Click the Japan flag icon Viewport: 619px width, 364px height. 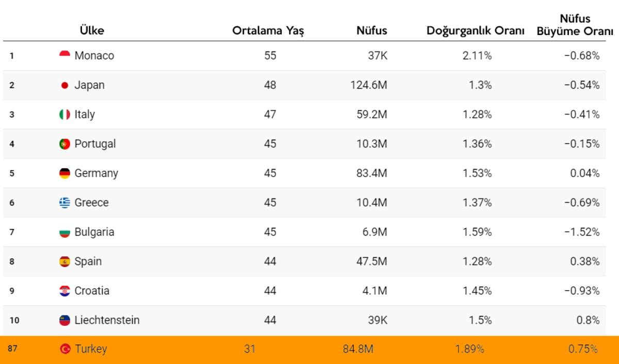tap(64, 85)
